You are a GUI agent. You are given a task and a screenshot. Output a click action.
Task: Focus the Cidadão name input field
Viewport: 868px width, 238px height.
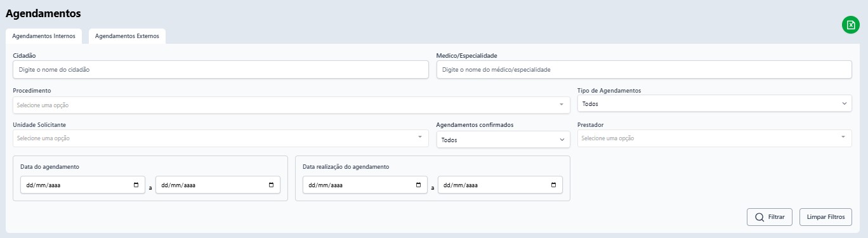click(221, 69)
